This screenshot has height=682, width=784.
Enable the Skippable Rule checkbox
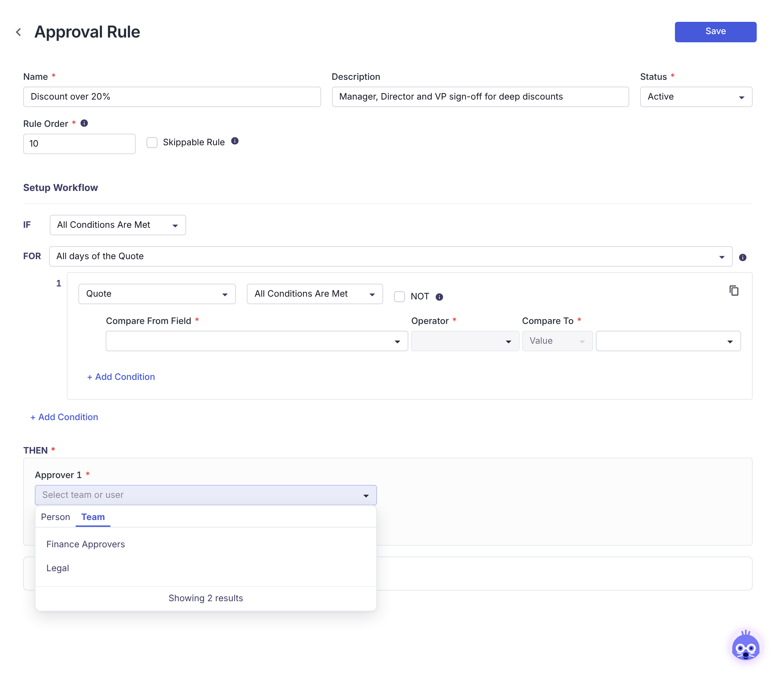(152, 142)
